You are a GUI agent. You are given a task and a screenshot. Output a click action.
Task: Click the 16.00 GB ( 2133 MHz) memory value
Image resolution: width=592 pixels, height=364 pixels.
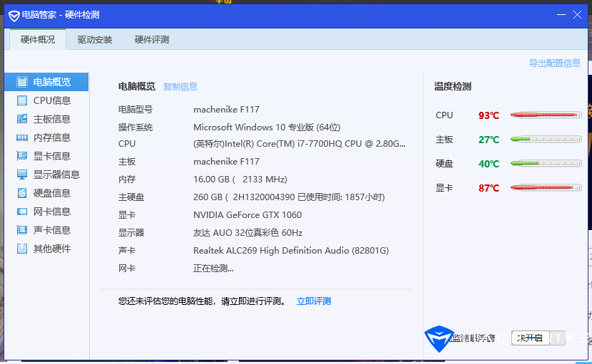[240, 180]
